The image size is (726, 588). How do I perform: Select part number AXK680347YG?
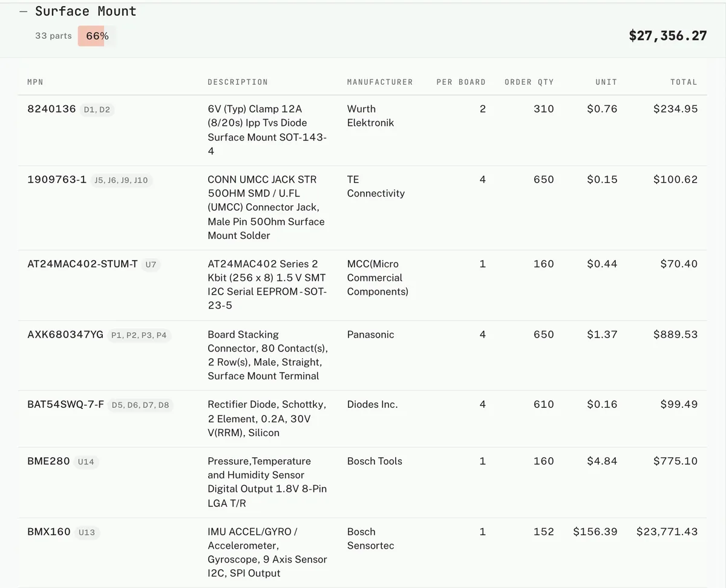(x=65, y=335)
